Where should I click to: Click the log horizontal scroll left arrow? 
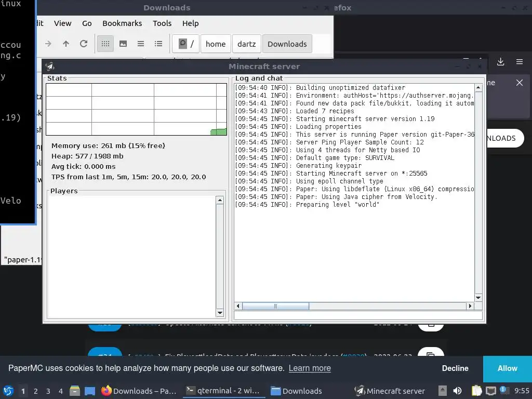tap(238, 306)
